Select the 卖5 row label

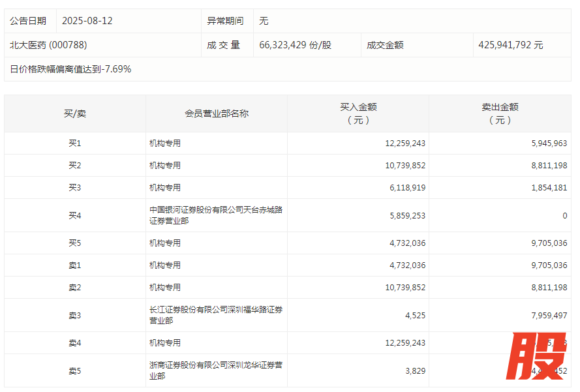click(75, 370)
